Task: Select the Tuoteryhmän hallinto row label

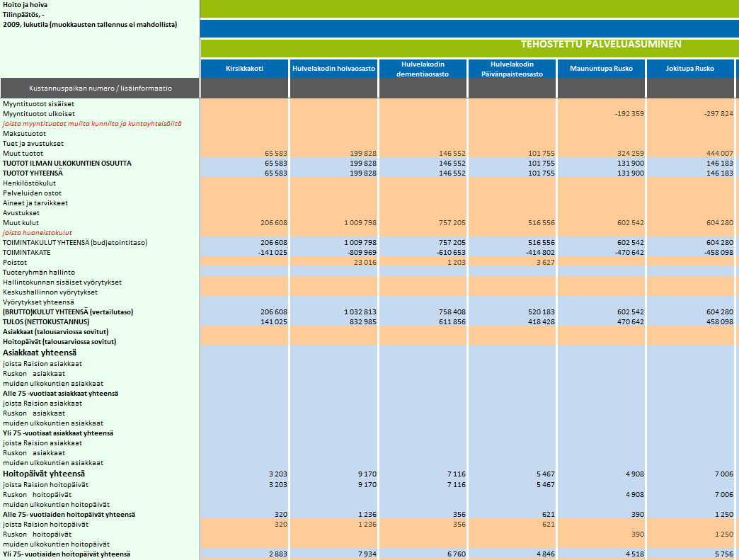Action: [39, 272]
